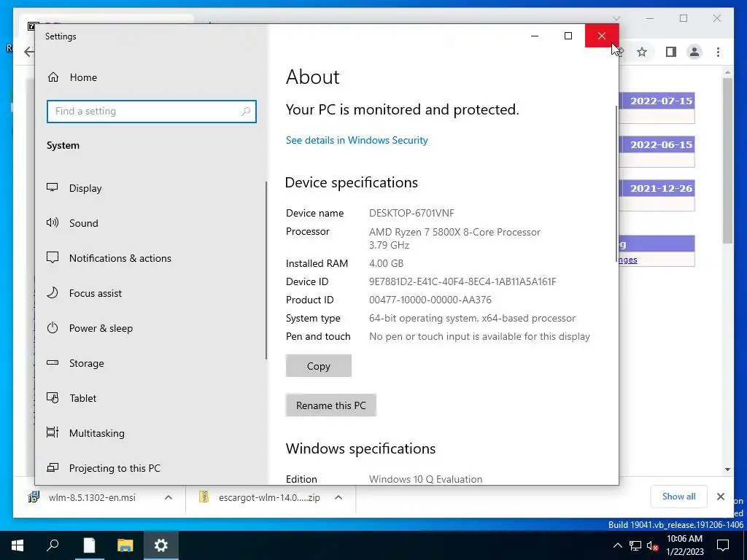Screen dimensions: 747x560
Task: Focus the Find a setting box
Action: tap(152, 112)
